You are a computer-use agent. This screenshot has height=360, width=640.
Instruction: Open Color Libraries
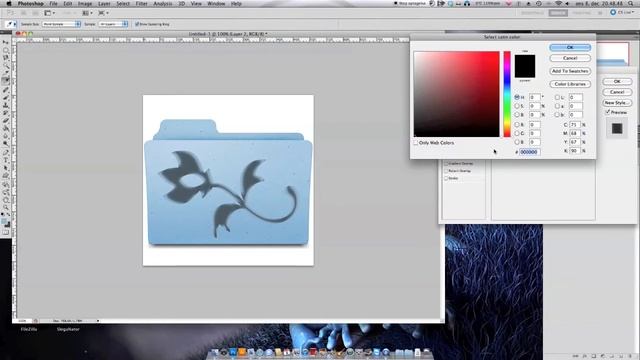570,84
